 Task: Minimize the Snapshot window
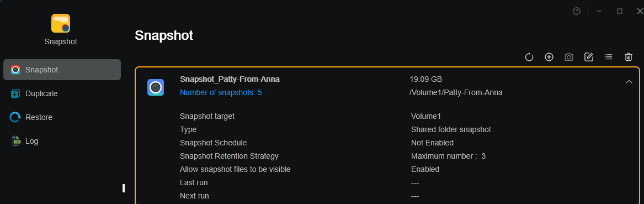coord(599,11)
